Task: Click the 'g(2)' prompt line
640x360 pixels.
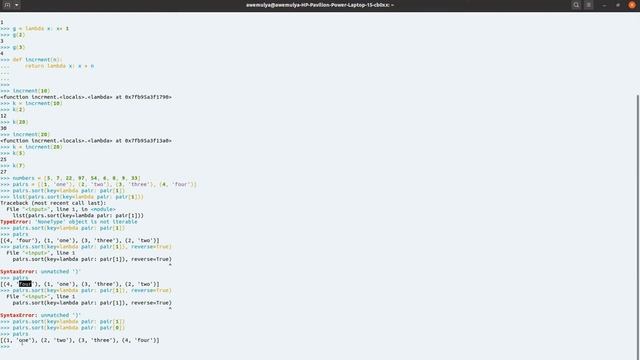Action: [13, 35]
